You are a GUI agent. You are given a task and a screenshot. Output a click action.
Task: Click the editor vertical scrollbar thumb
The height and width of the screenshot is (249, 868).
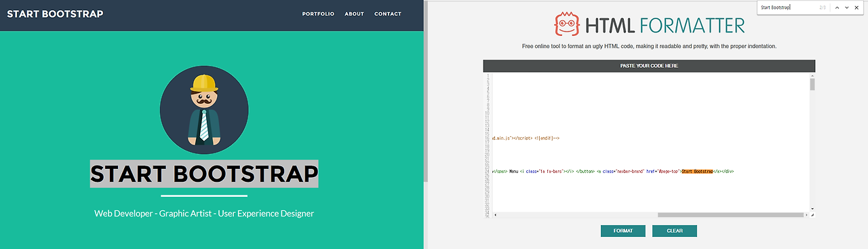pyautogui.click(x=812, y=84)
